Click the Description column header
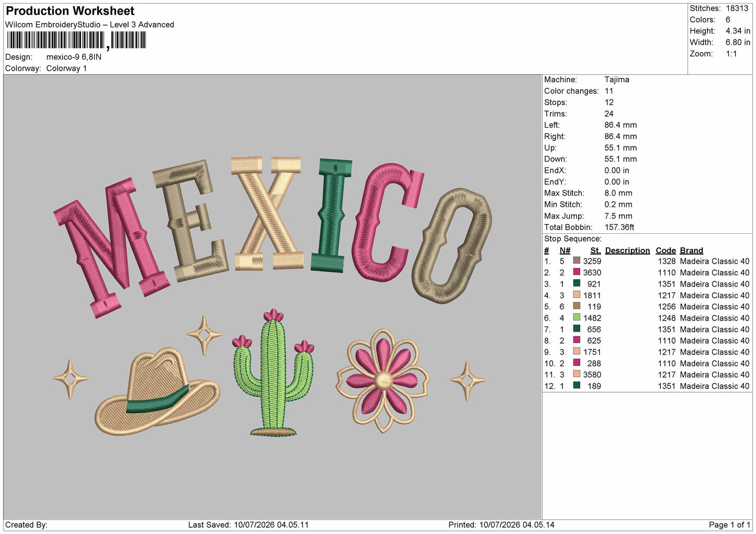The height and width of the screenshot is (534, 756). click(627, 251)
